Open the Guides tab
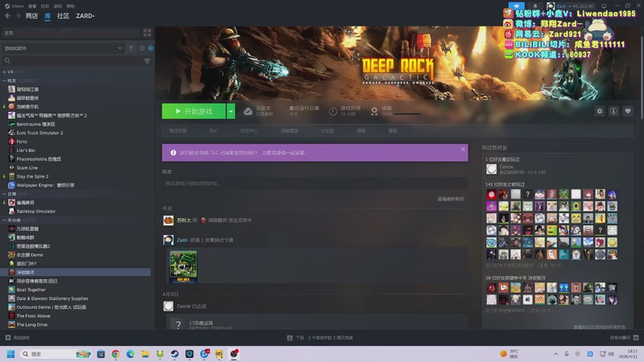Screen dimensions: 644x362 [361, 130]
